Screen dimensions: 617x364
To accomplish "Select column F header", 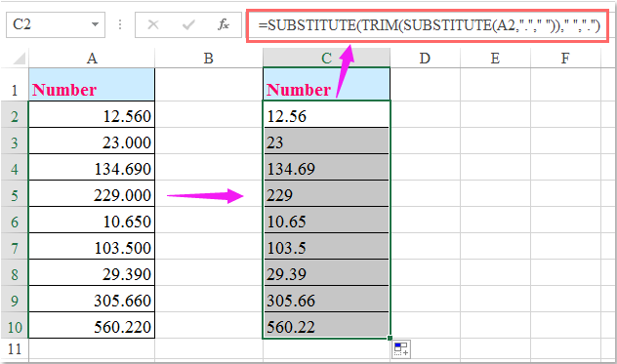I will (x=565, y=59).
